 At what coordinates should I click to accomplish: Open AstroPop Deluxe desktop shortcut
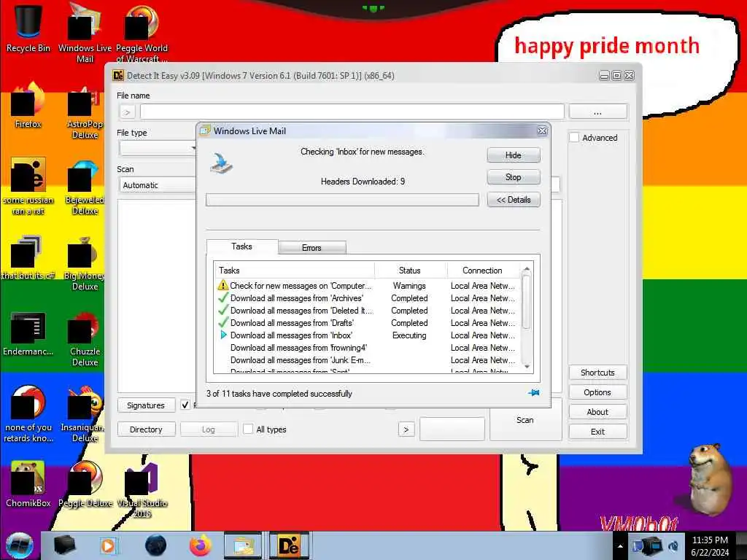coord(85,113)
